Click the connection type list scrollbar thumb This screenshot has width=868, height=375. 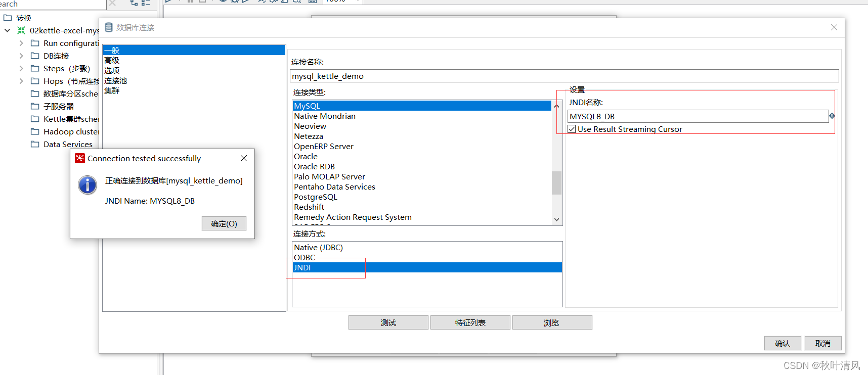[556, 183]
